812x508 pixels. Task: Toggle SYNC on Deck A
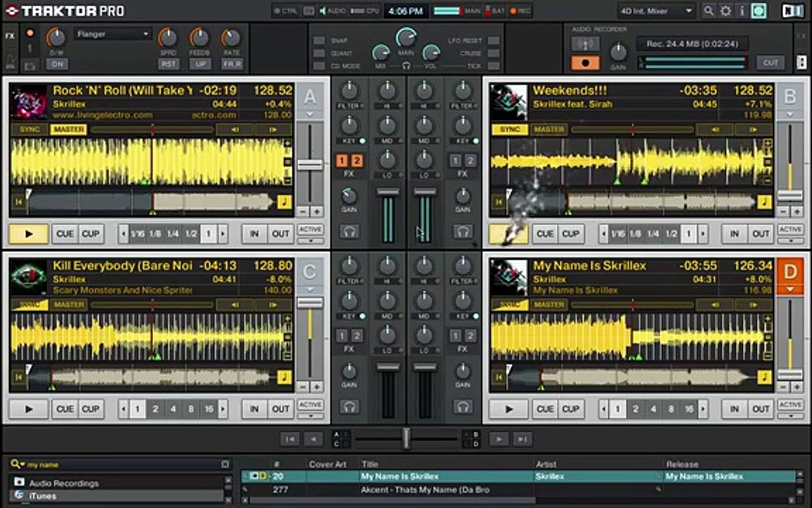(x=30, y=129)
